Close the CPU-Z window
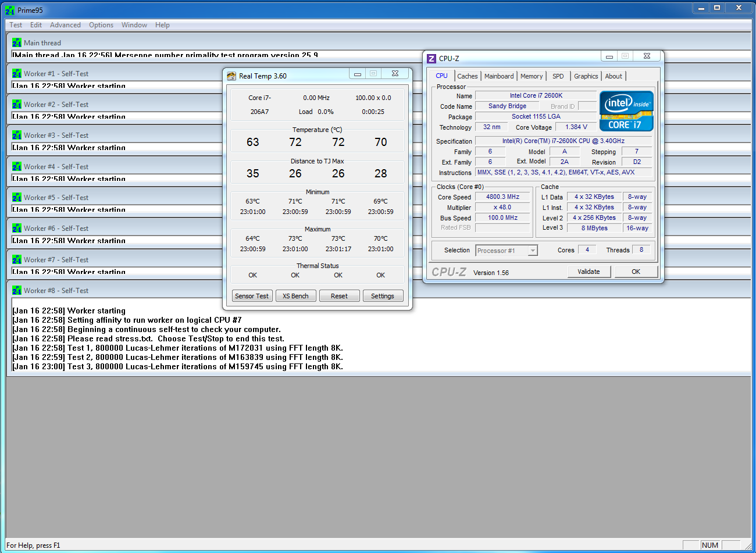This screenshot has width=756, height=553. pyautogui.click(x=647, y=56)
